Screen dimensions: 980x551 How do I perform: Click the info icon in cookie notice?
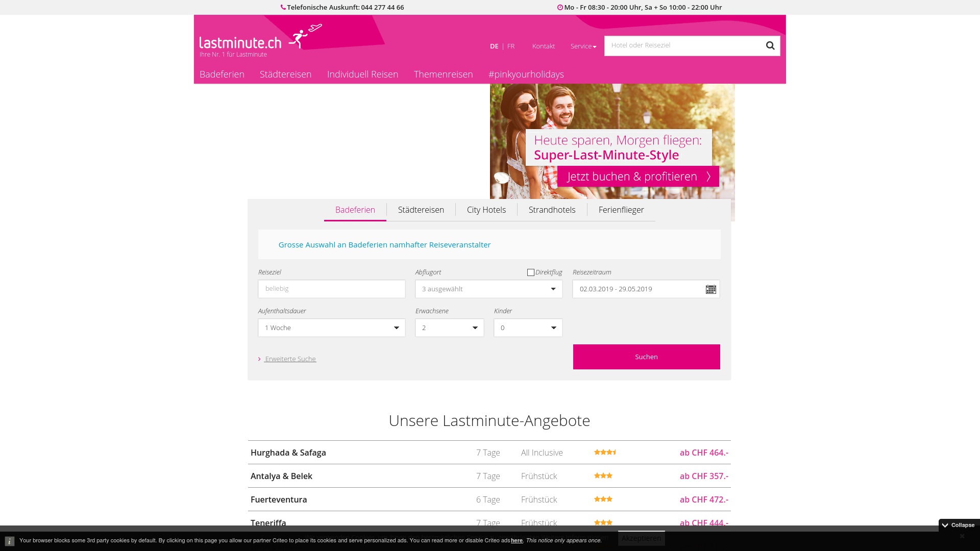click(10, 541)
